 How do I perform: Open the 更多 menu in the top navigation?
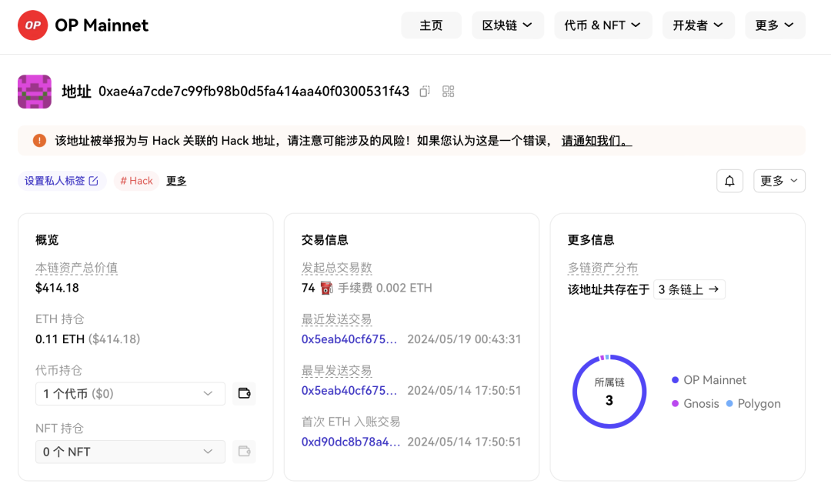click(775, 25)
